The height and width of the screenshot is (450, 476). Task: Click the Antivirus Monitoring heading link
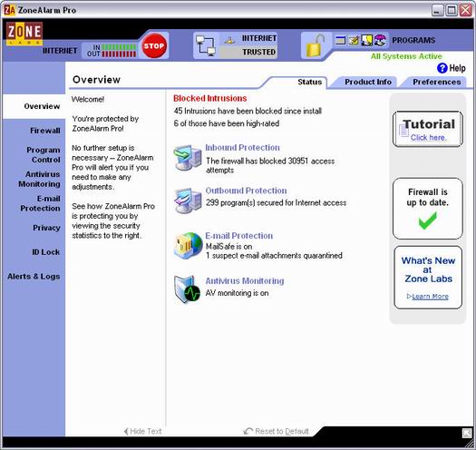tap(245, 280)
